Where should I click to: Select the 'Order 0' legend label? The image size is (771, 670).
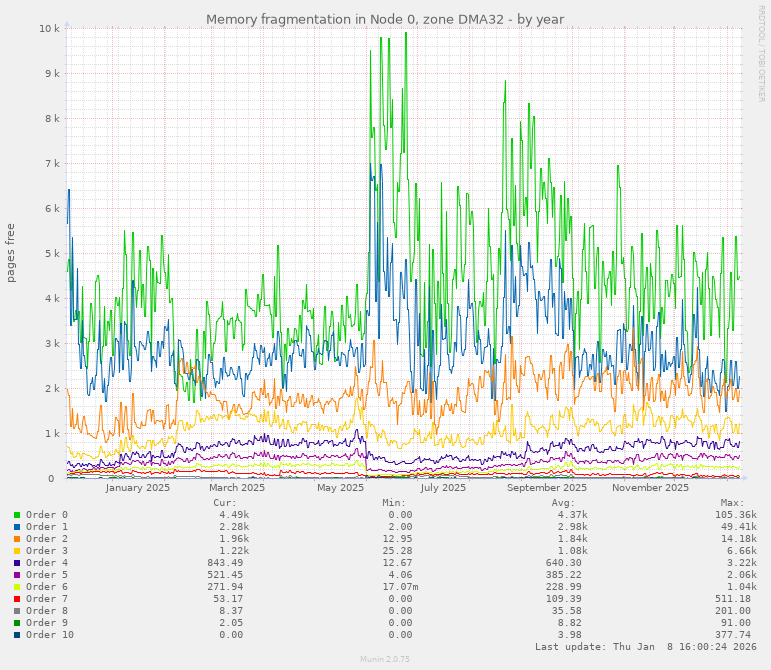pos(47,515)
